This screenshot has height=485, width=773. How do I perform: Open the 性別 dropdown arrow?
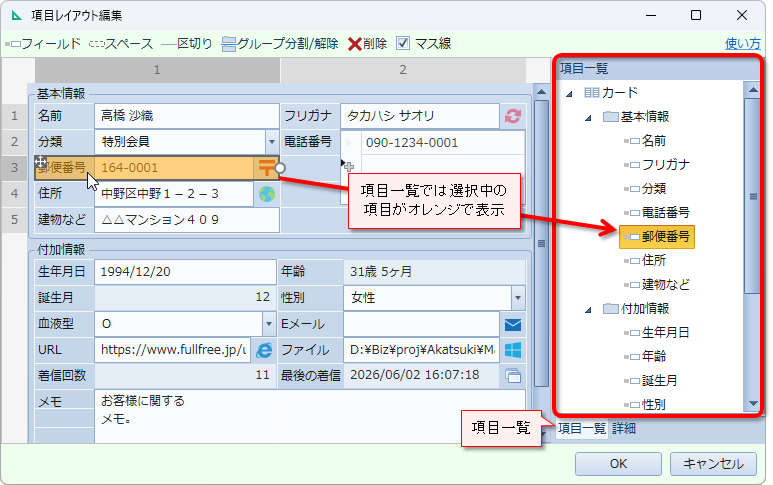tap(518, 298)
